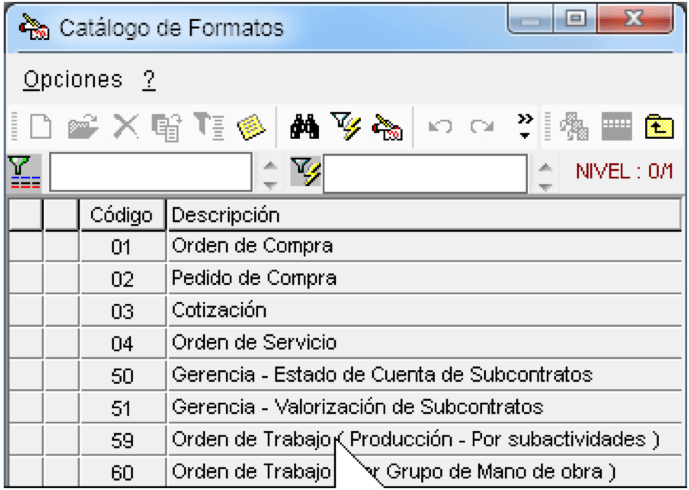The width and height of the screenshot is (689, 490).
Task: Click the New document toolbar icon
Action: tap(40, 127)
